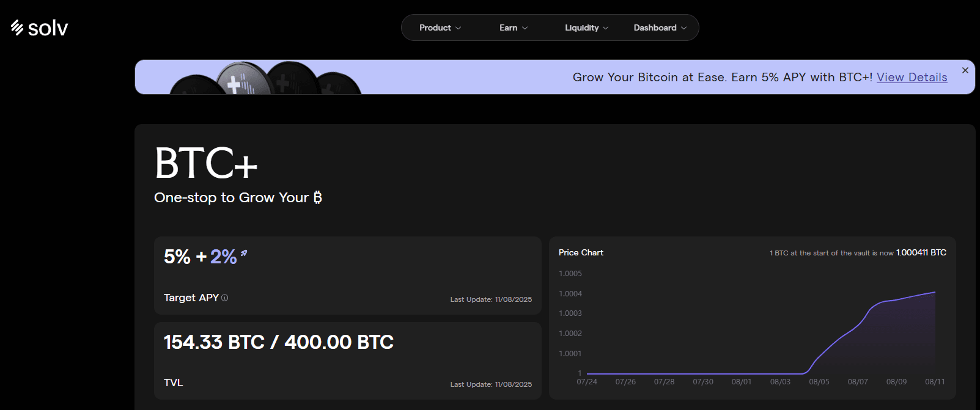980x410 pixels.
Task: Click the 154.33 BTC / 400.00 BTC value
Action: tap(279, 342)
